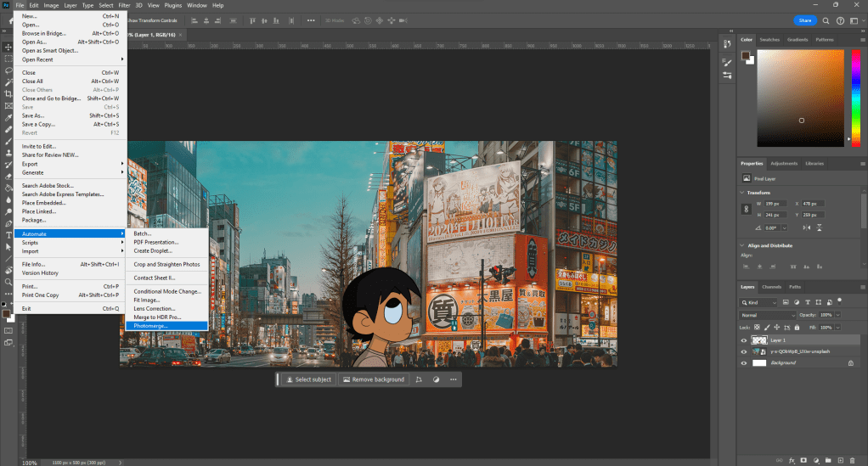
Task: Click the rainbow hue slider in Color panel
Action: (855, 97)
